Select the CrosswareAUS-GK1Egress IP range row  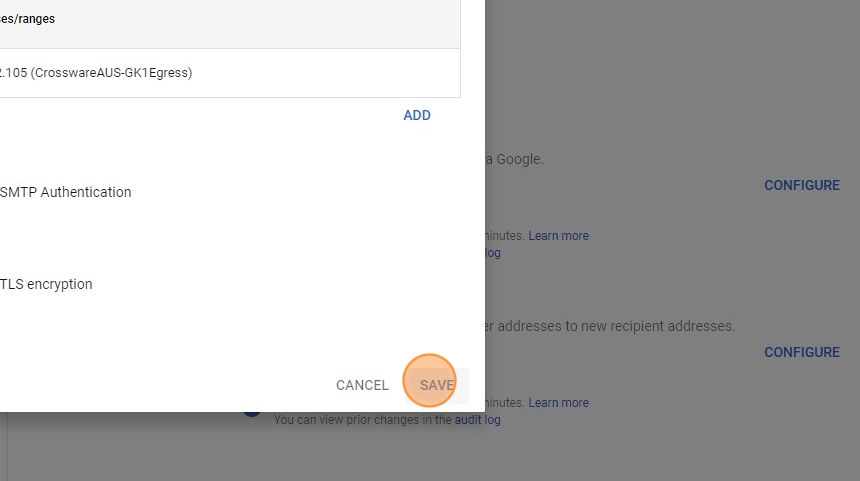point(96,72)
